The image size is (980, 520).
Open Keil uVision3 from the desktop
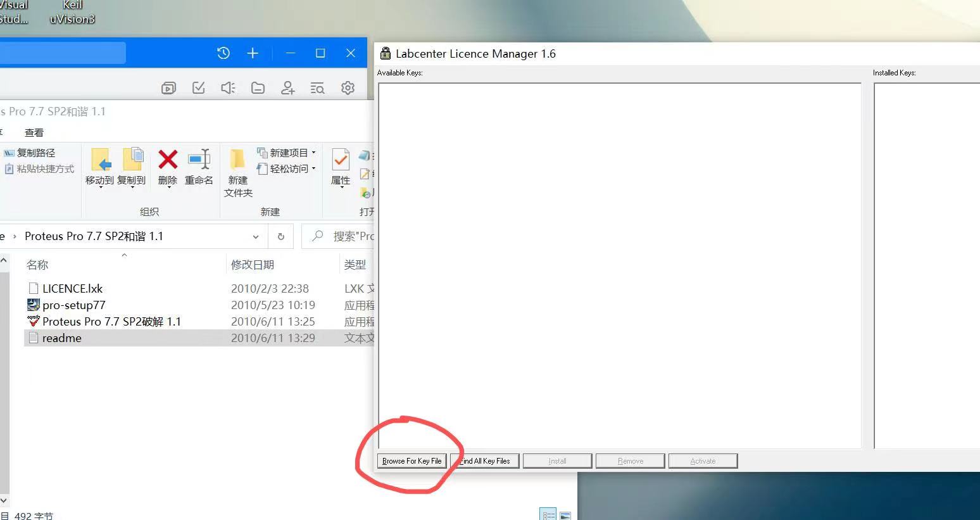point(72,13)
